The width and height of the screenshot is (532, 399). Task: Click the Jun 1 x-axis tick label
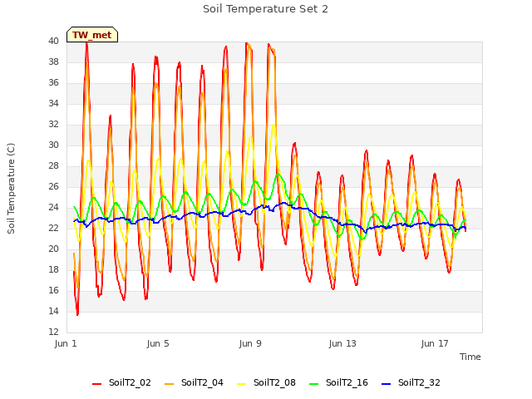pyautogui.click(x=66, y=343)
